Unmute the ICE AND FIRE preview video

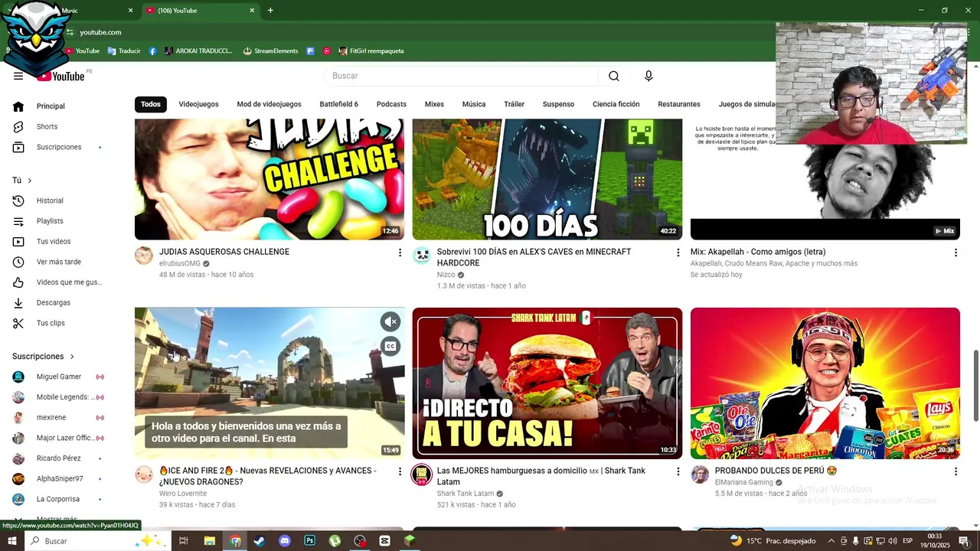(390, 321)
